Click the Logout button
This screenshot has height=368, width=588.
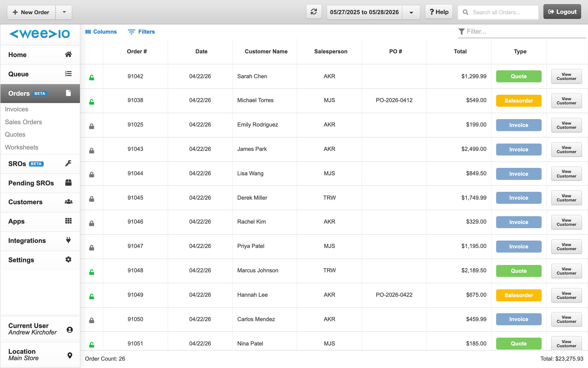(x=562, y=11)
